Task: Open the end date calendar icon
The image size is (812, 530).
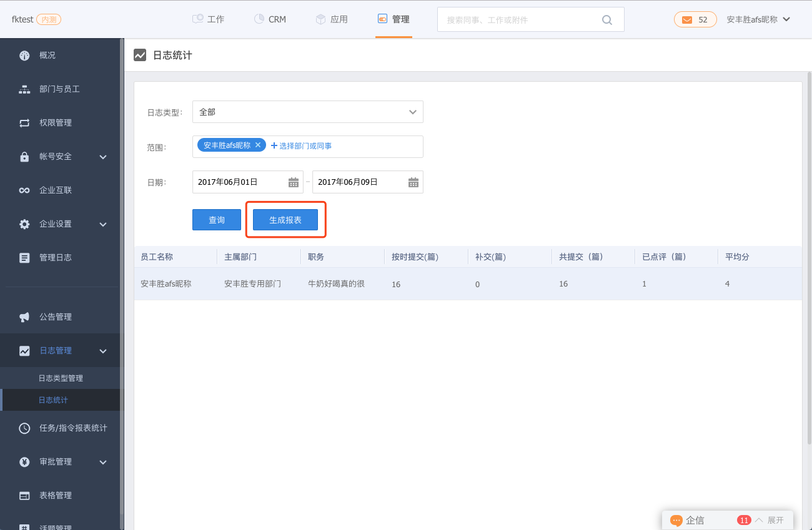Action: 413,182
